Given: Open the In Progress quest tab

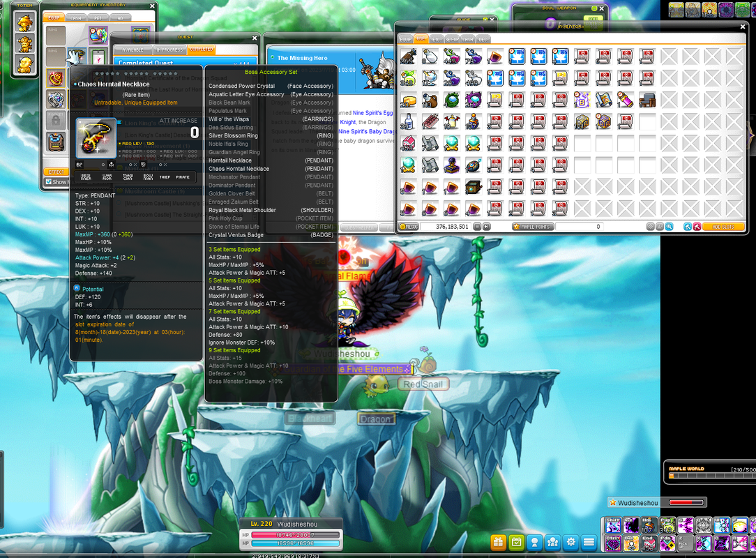Looking at the screenshot, I should (x=169, y=50).
